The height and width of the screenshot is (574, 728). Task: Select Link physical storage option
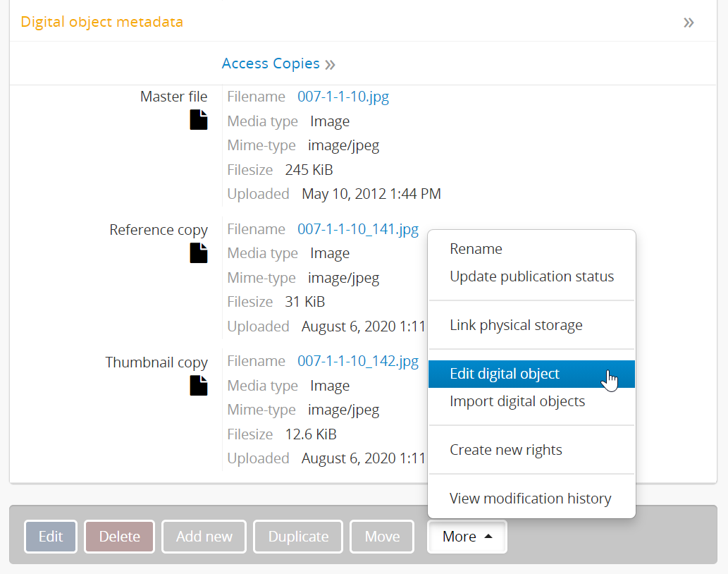516,325
